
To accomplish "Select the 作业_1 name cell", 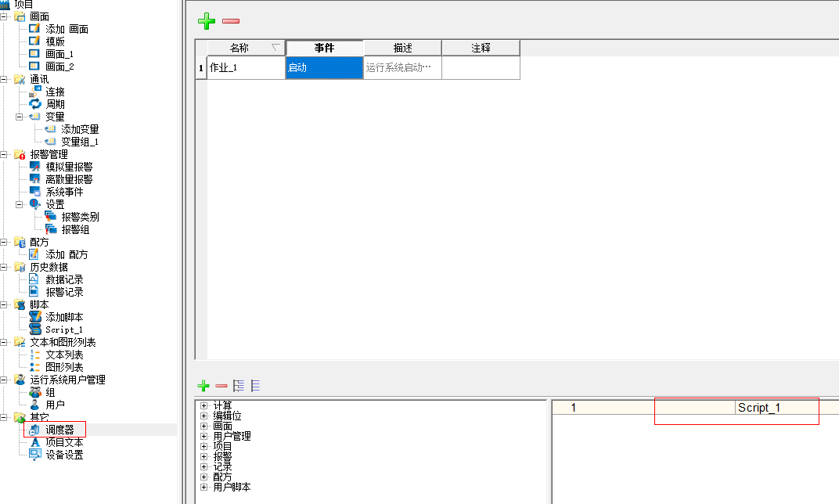I will [246, 67].
